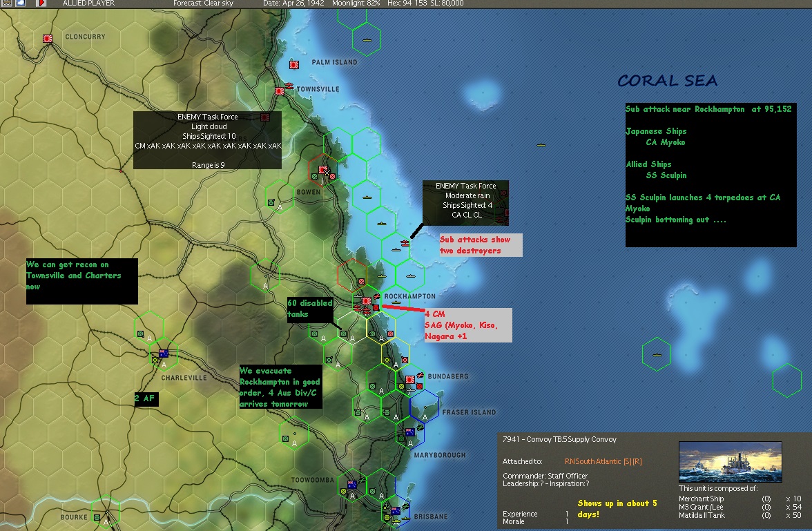Viewport: 812px width, 531px height.
Task: Click the 'Sub attacks show two destroyers' note
Action: [x=481, y=245]
